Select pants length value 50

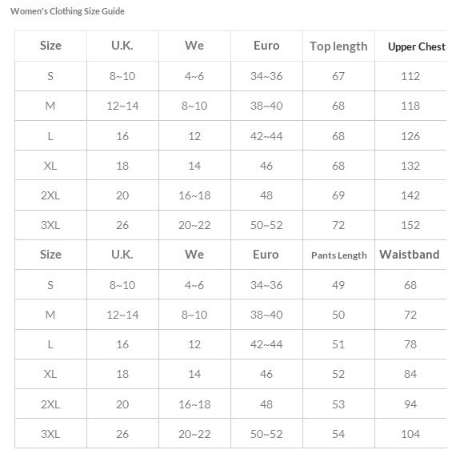(338, 315)
